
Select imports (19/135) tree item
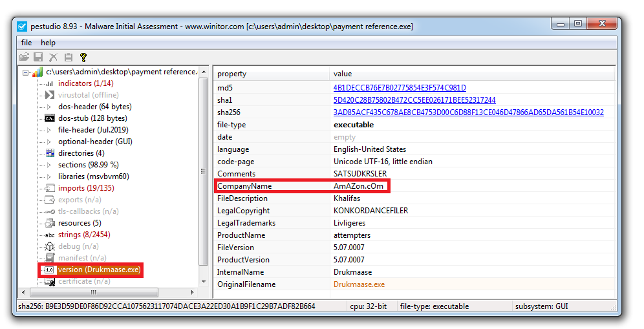86,188
